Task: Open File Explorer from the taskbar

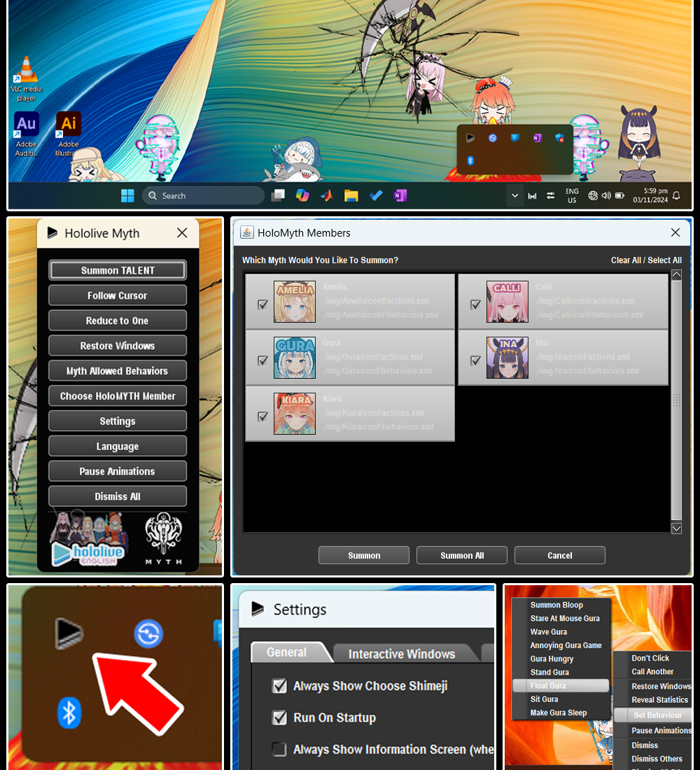Action: click(351, 196)
